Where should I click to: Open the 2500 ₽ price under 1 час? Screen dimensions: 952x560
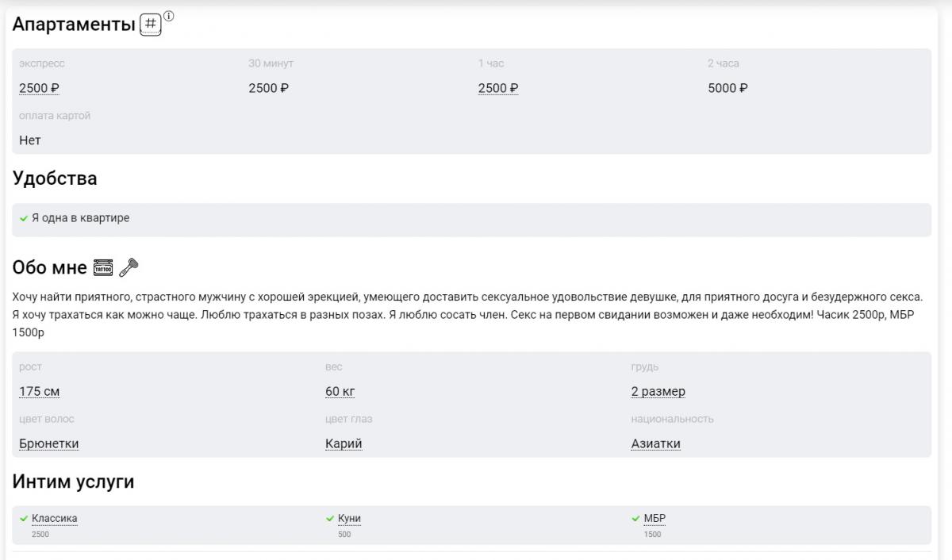tap(497, 88)
